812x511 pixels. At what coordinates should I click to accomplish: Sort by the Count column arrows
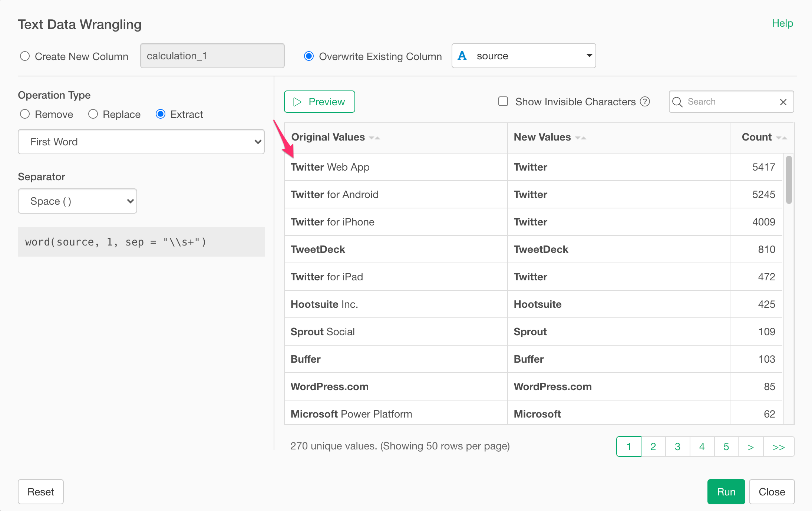click(x=781, y=138)
